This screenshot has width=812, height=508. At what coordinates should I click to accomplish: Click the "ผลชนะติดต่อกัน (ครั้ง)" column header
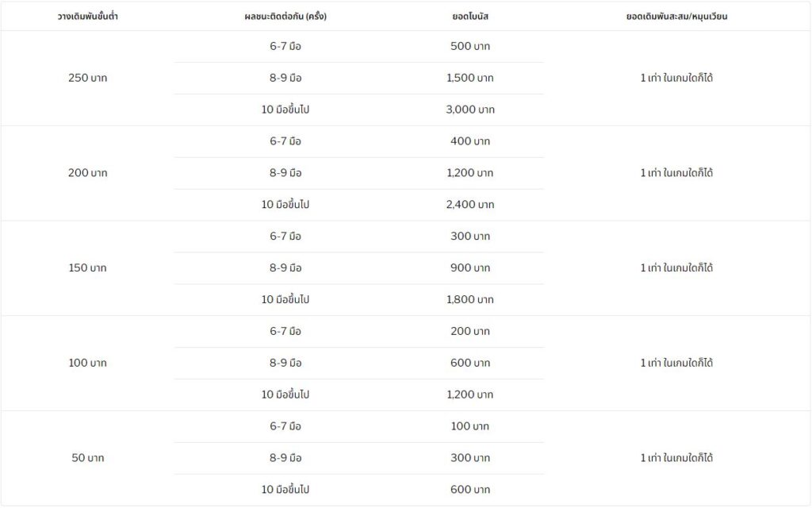[285, 16]
